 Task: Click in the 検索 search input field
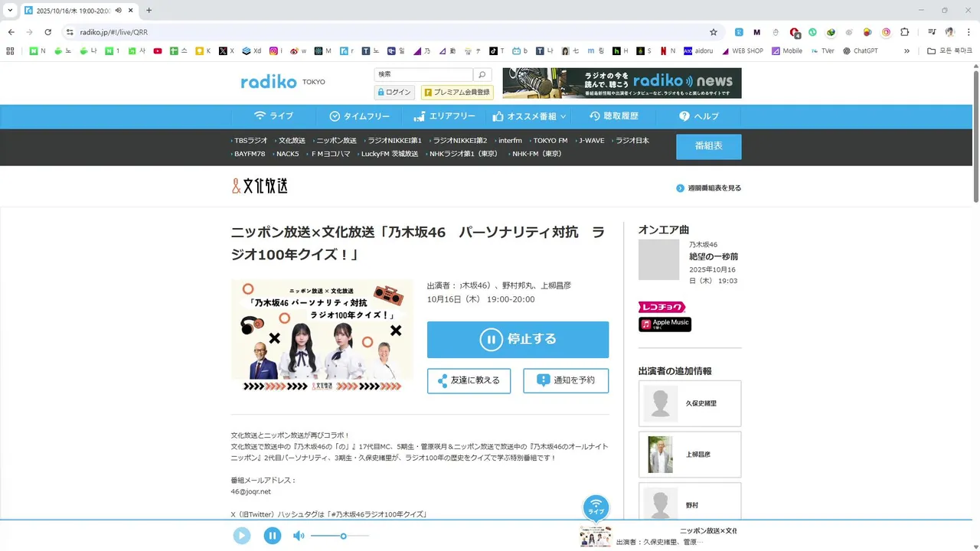[423, 74]
